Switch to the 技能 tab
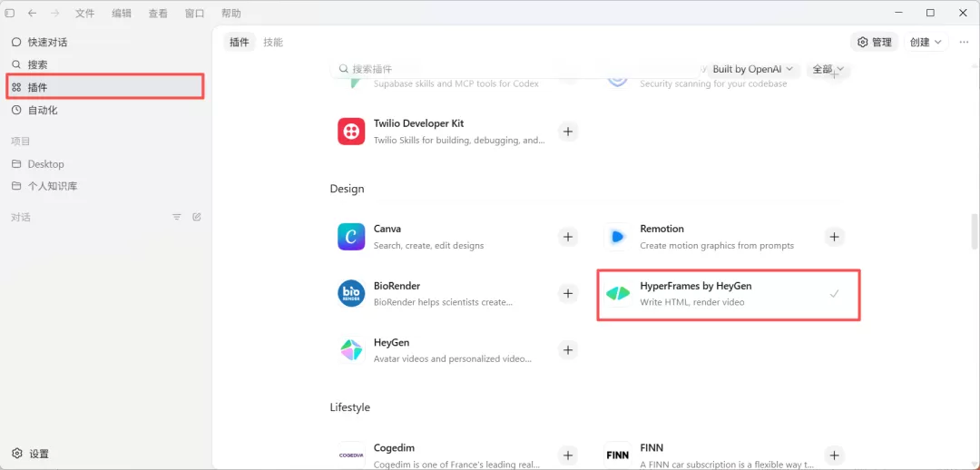Image resolution: width=980 pixels, height=470 pixels. coord(273,42)
